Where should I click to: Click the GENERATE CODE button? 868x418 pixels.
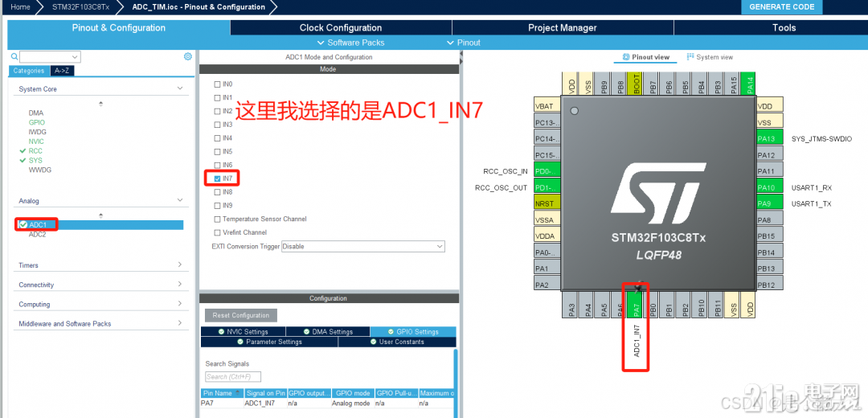782,6
